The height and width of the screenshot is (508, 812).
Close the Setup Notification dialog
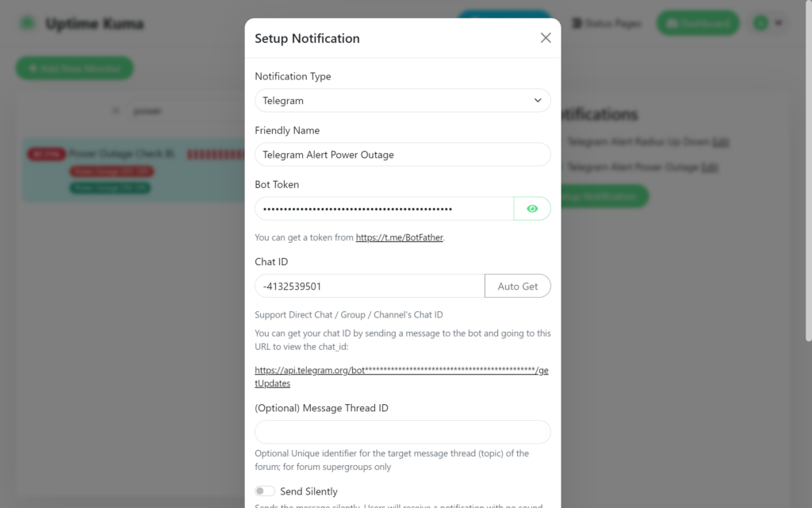[546, 38]
